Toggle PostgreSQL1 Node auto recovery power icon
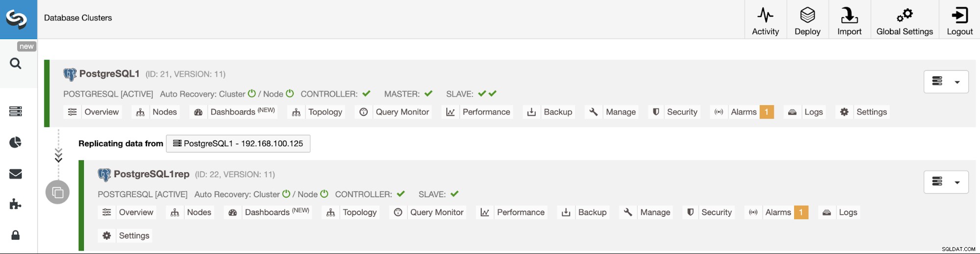980x254 pixels. [x=290, y=93]
